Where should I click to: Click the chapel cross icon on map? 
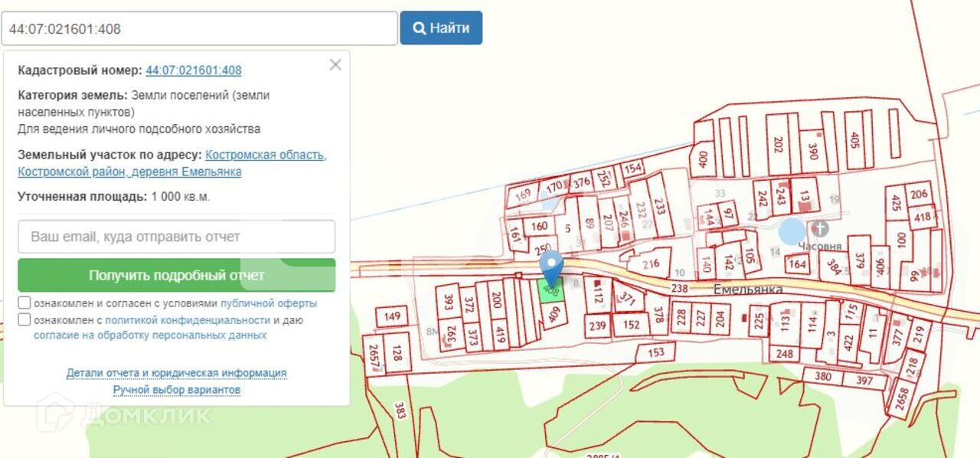point(820,227)
